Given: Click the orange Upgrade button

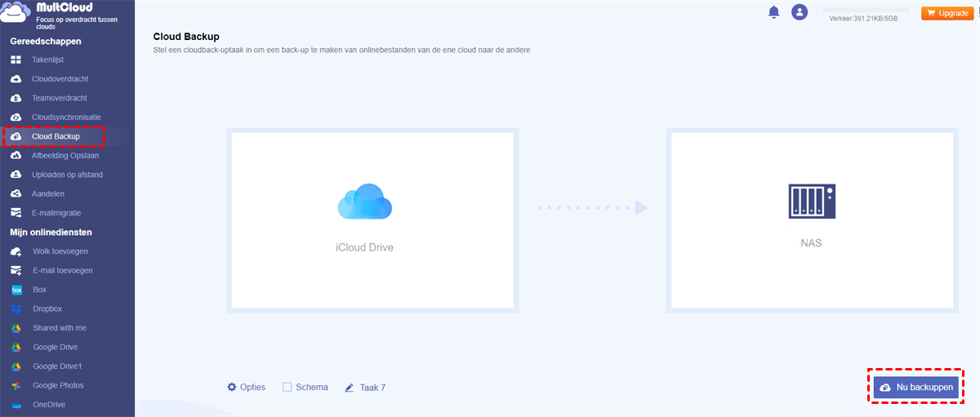Looking at the screenshot, I should pos(949,13).
